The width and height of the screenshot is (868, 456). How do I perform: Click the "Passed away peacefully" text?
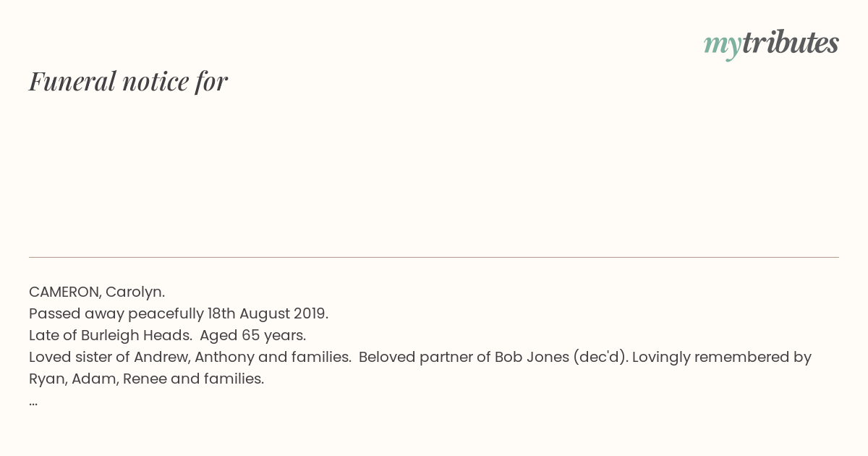[x=116, y=314]
